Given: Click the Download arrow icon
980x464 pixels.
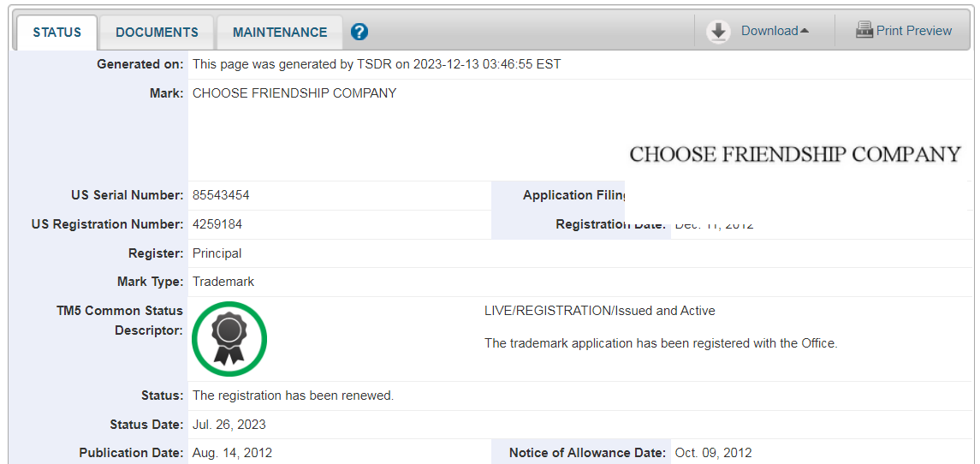Looking at the screenshot, I should pos(719,32).
